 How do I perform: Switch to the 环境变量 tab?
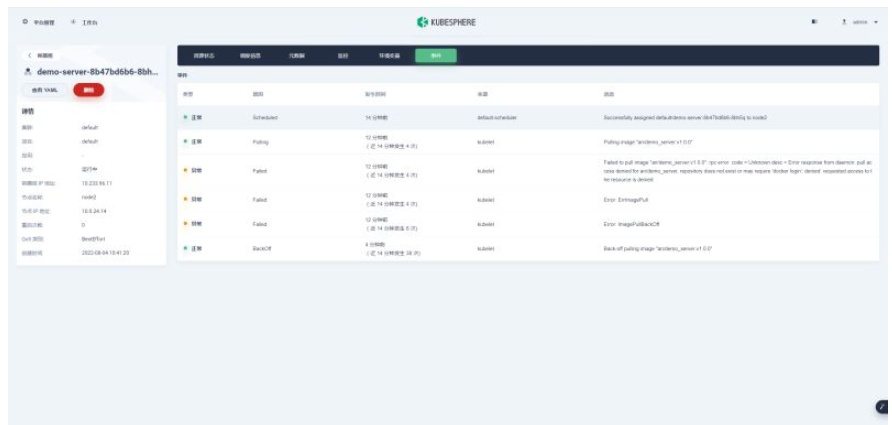click(x=390, y=56)
